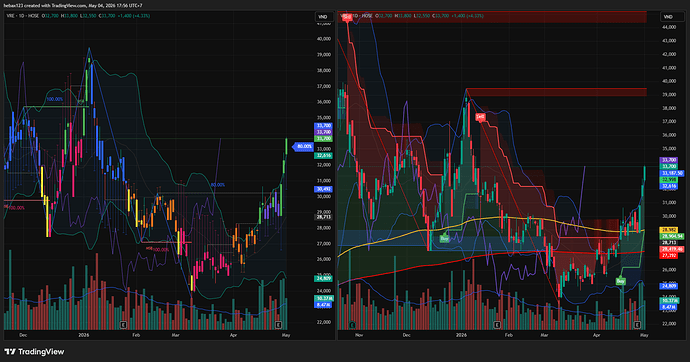The height and width of the screenshot is (362, 690).
Task: Click right chart 27,392 red price tag
Action: click(x=669, y=255)
